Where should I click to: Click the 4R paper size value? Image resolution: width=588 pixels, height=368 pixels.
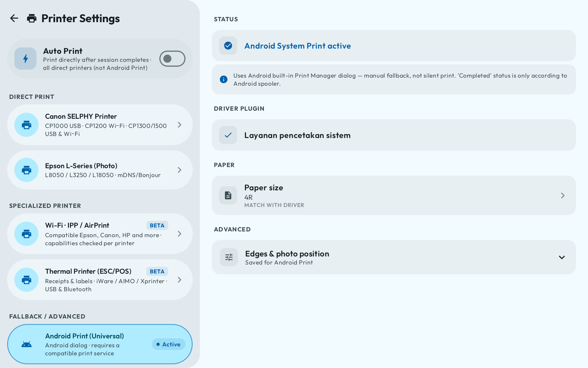(249, 198)
